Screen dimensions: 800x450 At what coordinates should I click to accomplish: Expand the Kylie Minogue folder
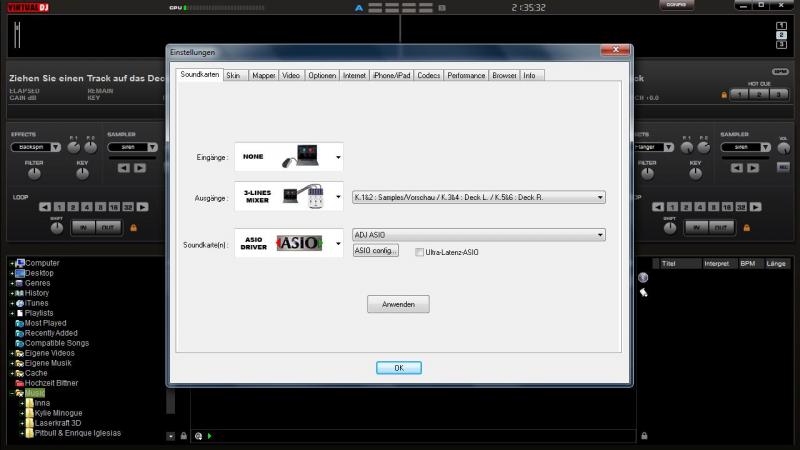click(22, 413)
